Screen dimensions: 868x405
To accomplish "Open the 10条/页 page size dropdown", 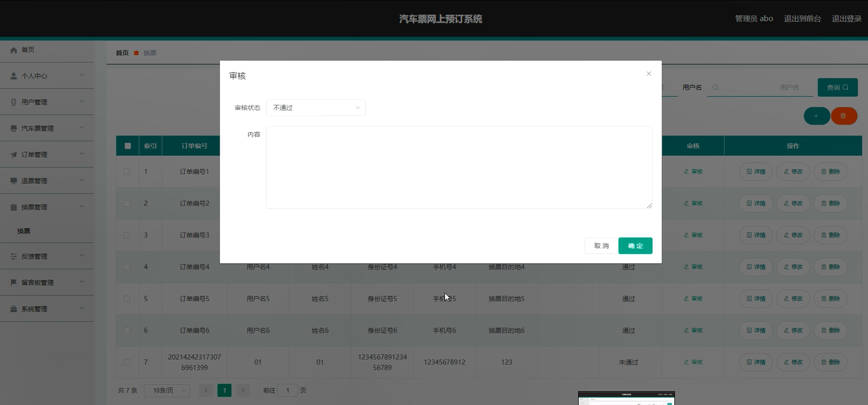I will (167, 391).
